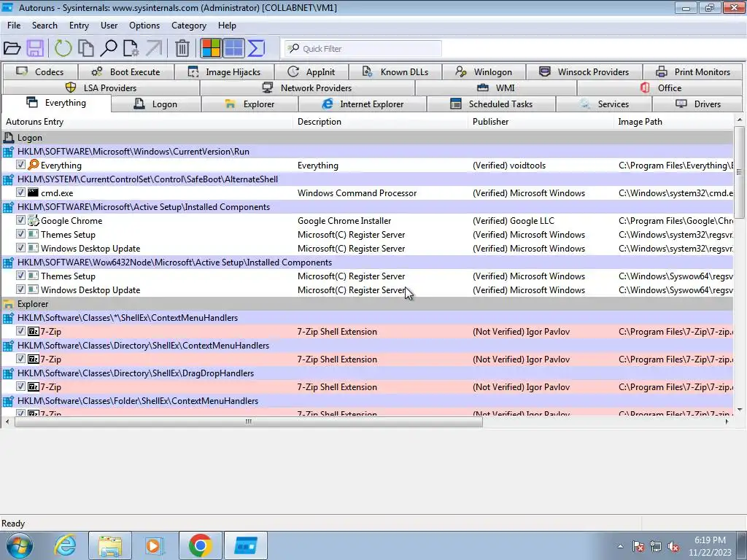The width and height of the screenshot is (747, 560).
Task: Click the muted volume tray icon
Action: coord(673,547)
